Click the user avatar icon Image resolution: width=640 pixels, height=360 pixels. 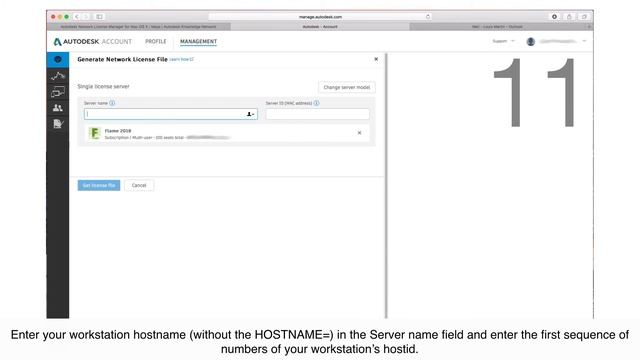coord(531,41)
